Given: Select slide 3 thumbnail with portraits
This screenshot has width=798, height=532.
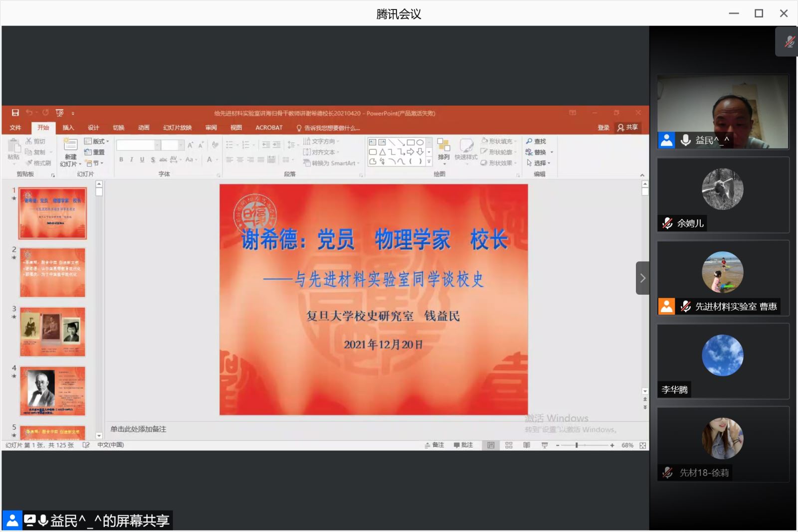Looking at the screenshot, I should click(52, 332).
